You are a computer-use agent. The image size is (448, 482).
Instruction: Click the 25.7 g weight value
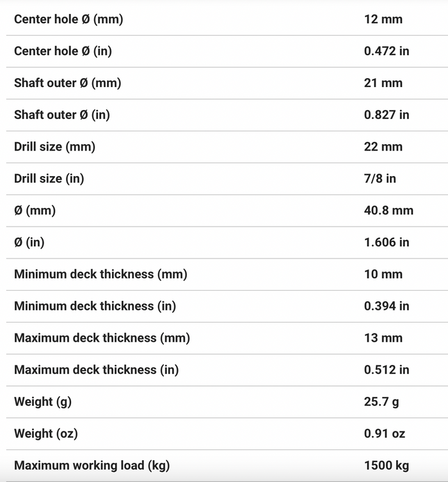(381, 402)
